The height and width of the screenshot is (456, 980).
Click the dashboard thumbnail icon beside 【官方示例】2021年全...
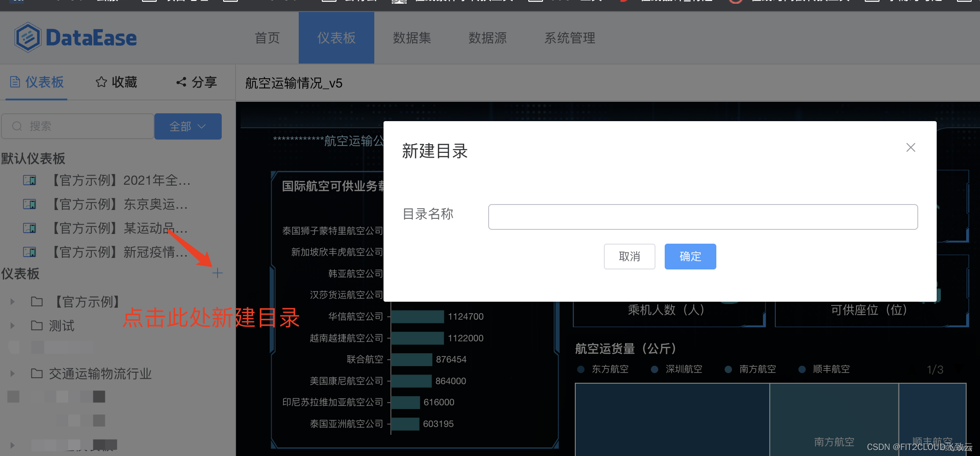coord(30,180)
